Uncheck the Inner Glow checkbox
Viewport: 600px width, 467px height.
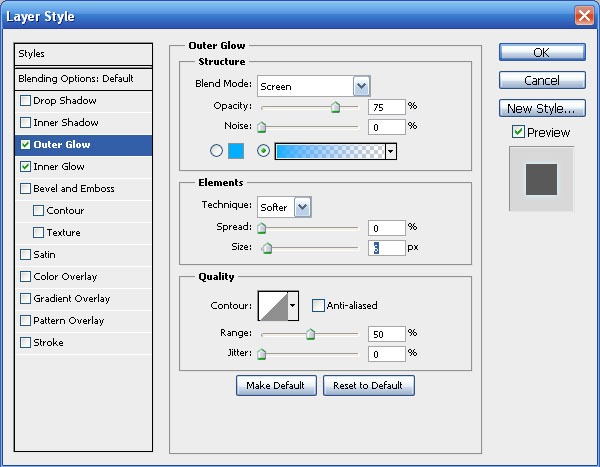25,167
